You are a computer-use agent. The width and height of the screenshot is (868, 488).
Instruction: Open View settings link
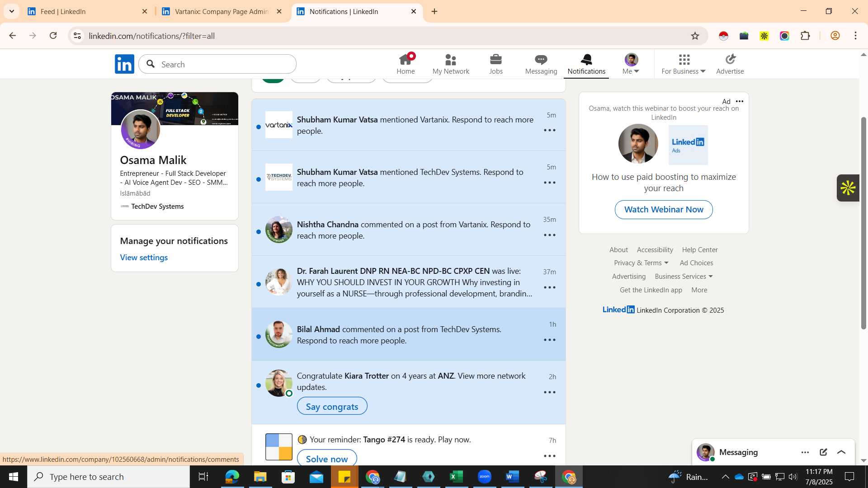144,258
